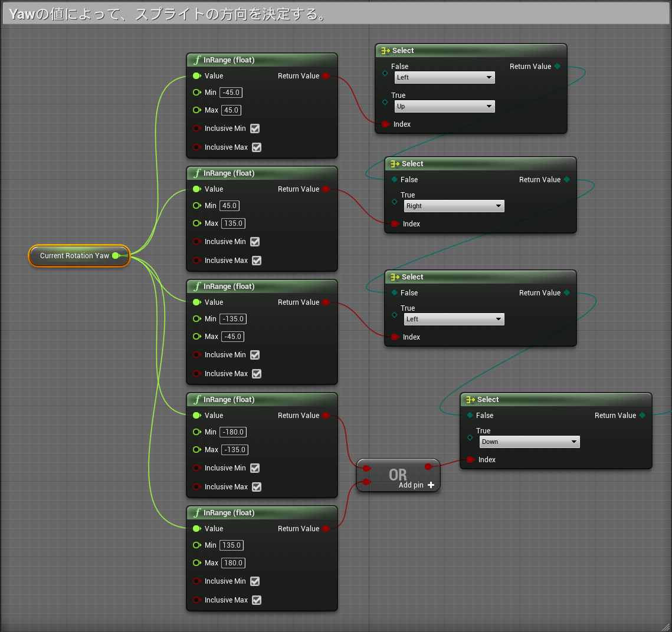This screenshot has width=672, height=632.
Task: Uncheck Inclusive Min on InRange Max 180.0 node
Action: [255, 581]
